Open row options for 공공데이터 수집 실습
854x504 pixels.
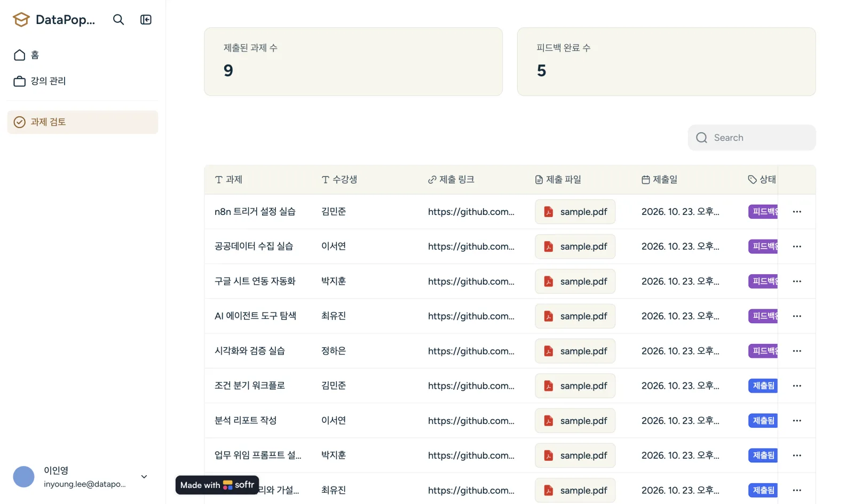pos(797,246)
